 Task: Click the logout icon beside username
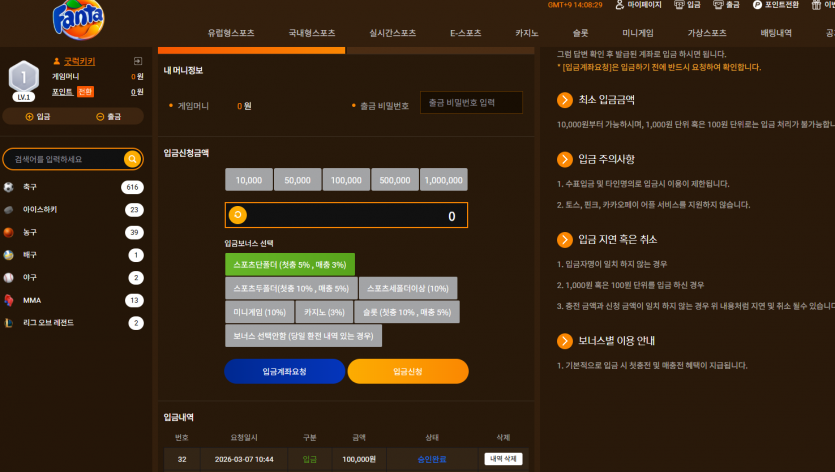(138, 61)
